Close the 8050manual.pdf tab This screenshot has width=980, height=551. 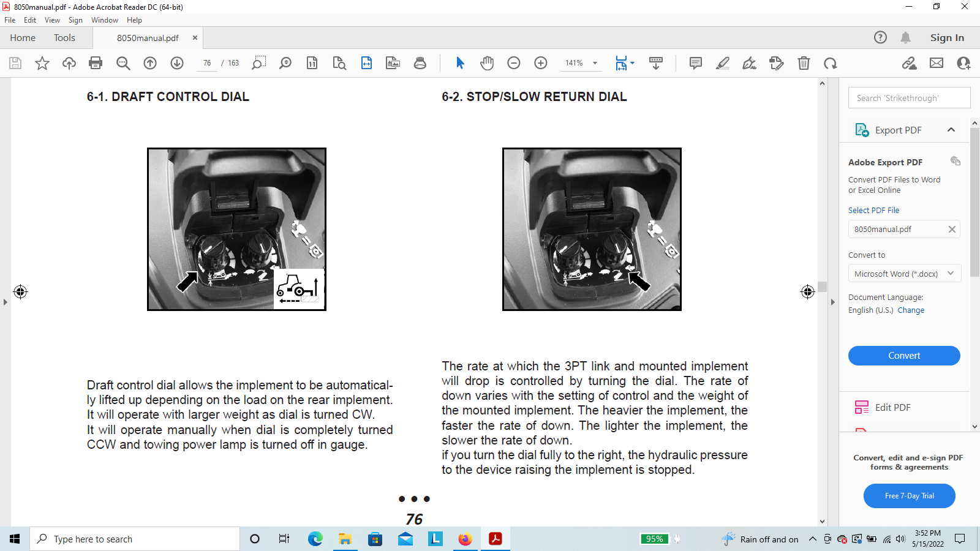click(x=195, y=37)
